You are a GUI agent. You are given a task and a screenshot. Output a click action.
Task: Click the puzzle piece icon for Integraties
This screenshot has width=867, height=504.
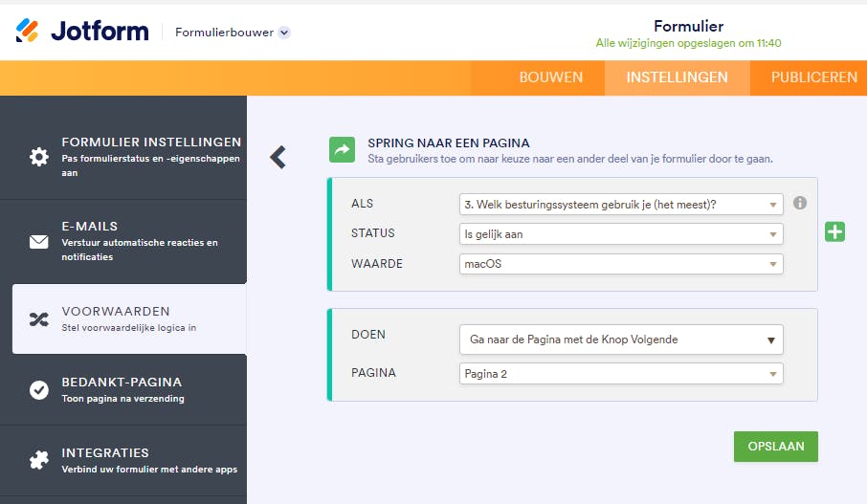point(38,460)
